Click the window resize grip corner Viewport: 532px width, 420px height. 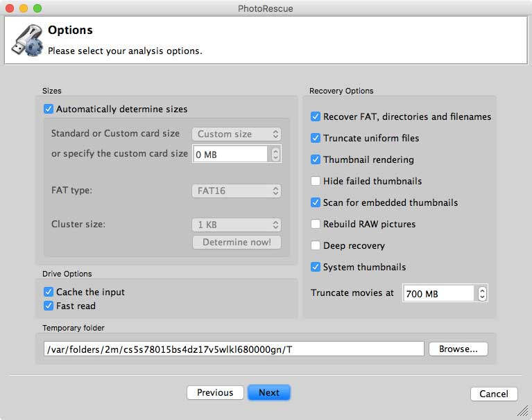tap(524, 412)
